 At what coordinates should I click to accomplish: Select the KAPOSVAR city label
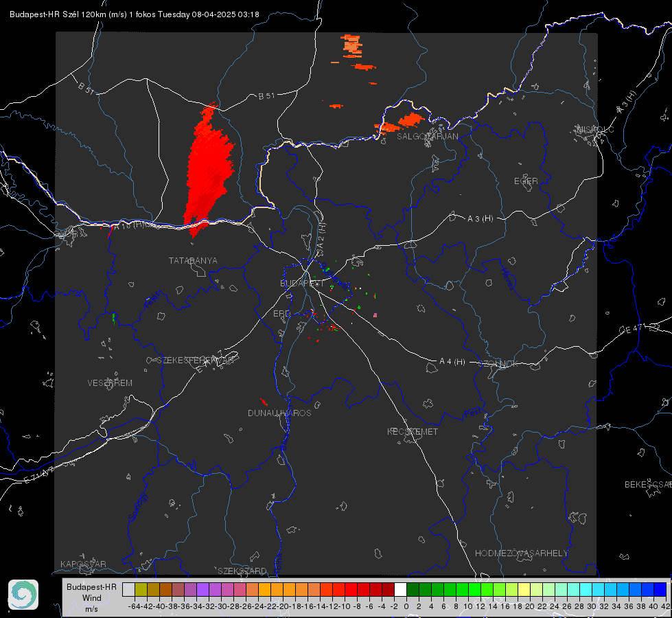(x=83, y=564)
